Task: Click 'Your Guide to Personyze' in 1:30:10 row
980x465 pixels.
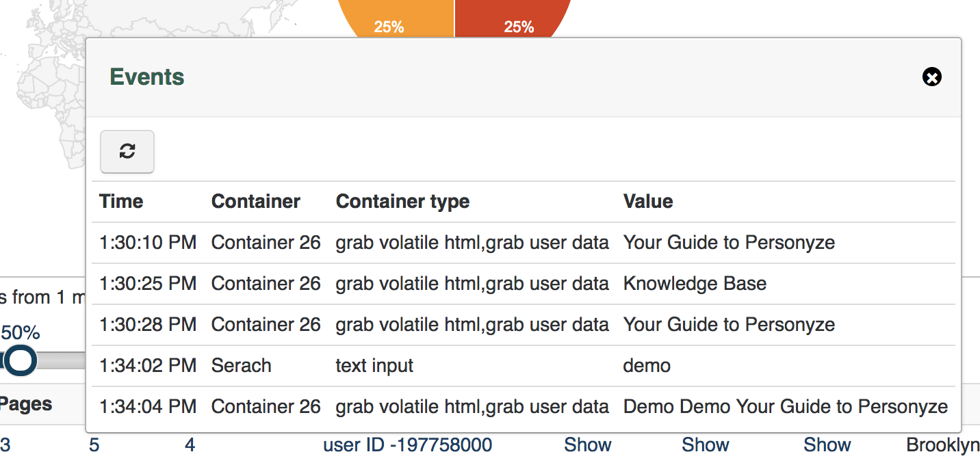Action: [729, 243]
